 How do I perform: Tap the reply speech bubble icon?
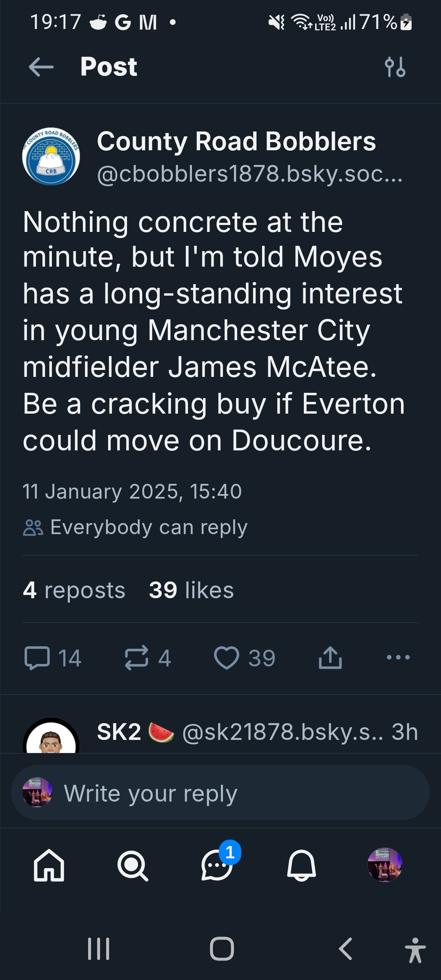(37, 658)
